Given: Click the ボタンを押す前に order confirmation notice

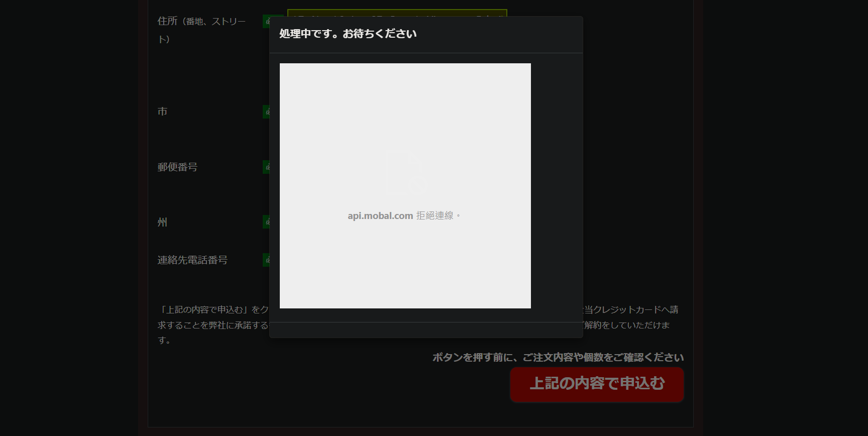Looking at the screenshot, I should [558, 357].
